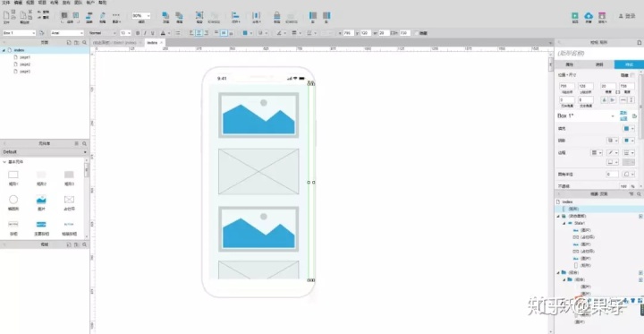Open search in the Masters panel
The width and height of the screenshot is (644, 334).
84,244
